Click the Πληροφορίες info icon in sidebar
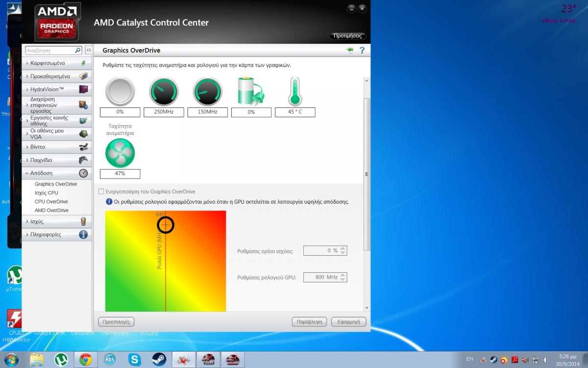Viewport: 588px width, 368px height. (83, 235)
